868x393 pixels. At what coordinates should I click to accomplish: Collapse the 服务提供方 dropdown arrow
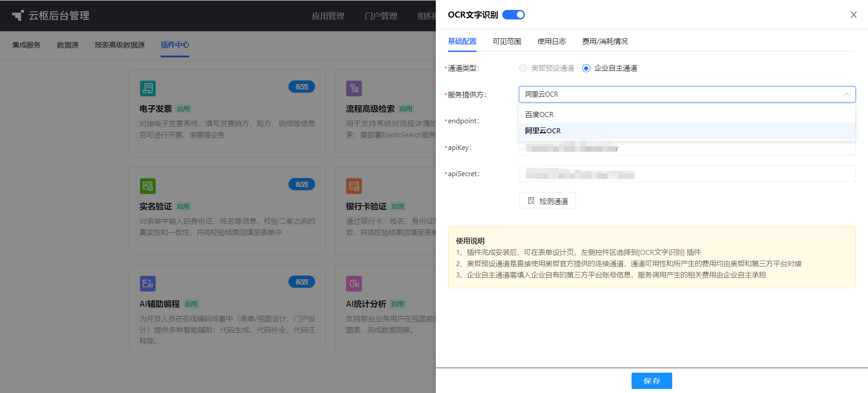[846, 94]
